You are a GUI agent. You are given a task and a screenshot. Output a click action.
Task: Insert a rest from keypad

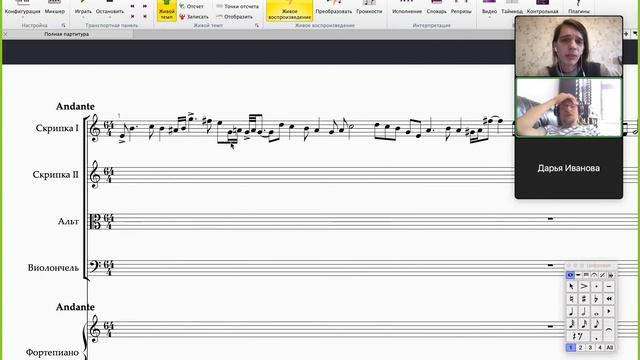578,336
